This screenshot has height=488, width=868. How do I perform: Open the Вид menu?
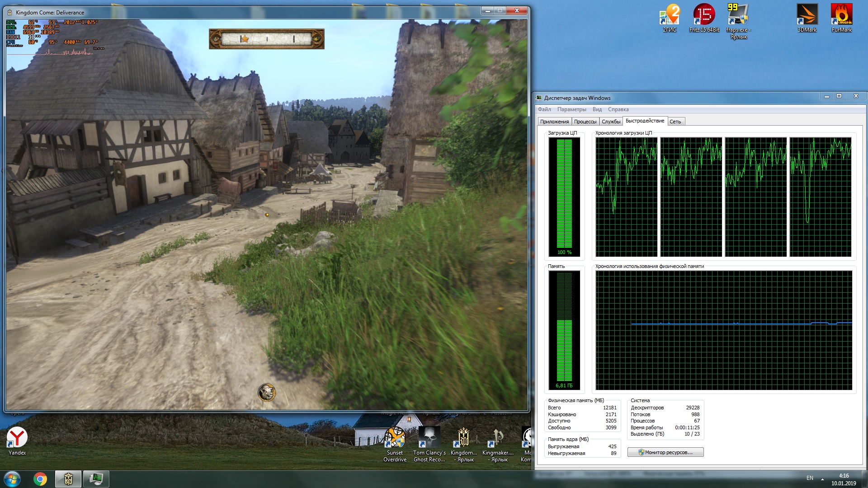(597, 109)
